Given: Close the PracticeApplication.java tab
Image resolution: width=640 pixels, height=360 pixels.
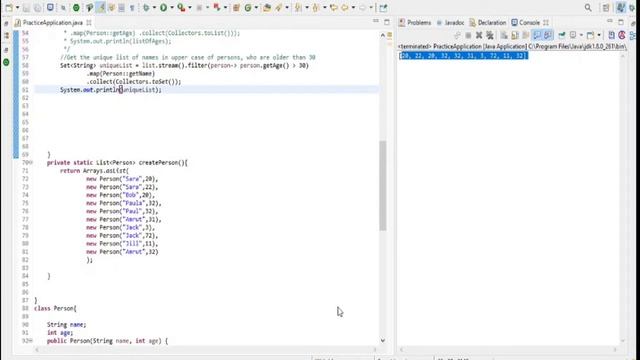Looking at the screenshot, I should (89, 23).
